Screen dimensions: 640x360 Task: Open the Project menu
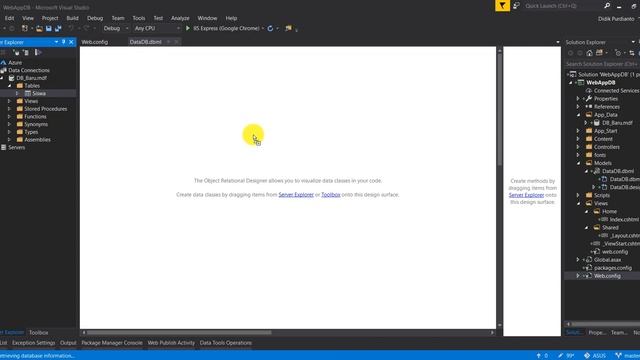[50, 18]
